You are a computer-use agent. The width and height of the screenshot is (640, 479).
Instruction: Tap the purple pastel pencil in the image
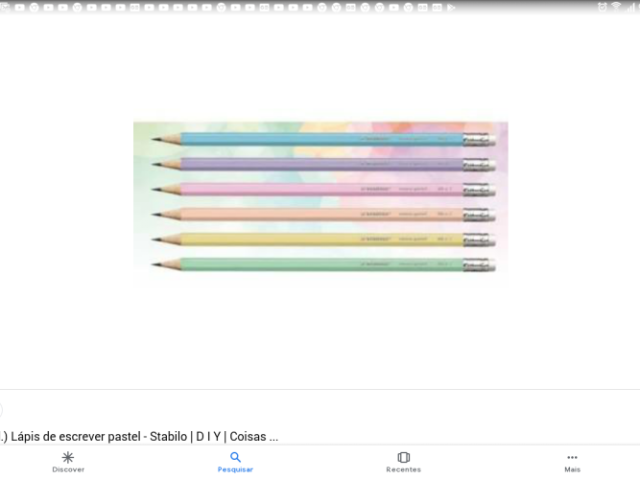coord(323,164)
